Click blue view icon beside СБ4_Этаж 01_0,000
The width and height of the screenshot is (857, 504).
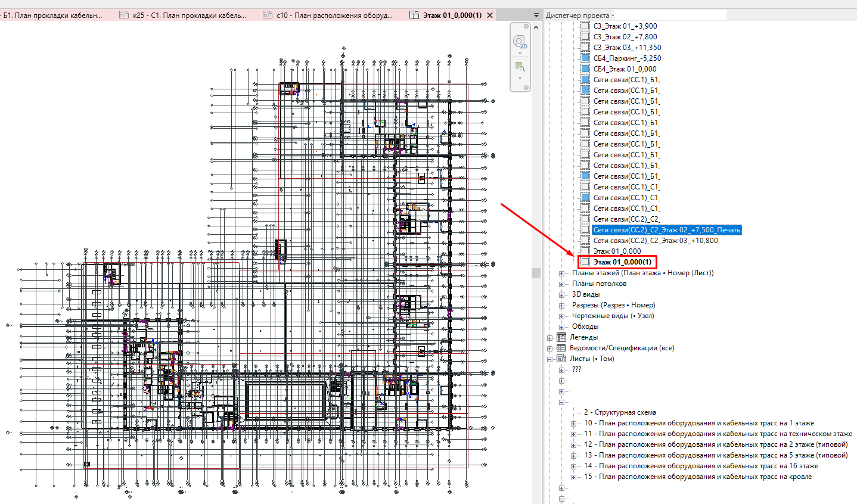[585, 69]
